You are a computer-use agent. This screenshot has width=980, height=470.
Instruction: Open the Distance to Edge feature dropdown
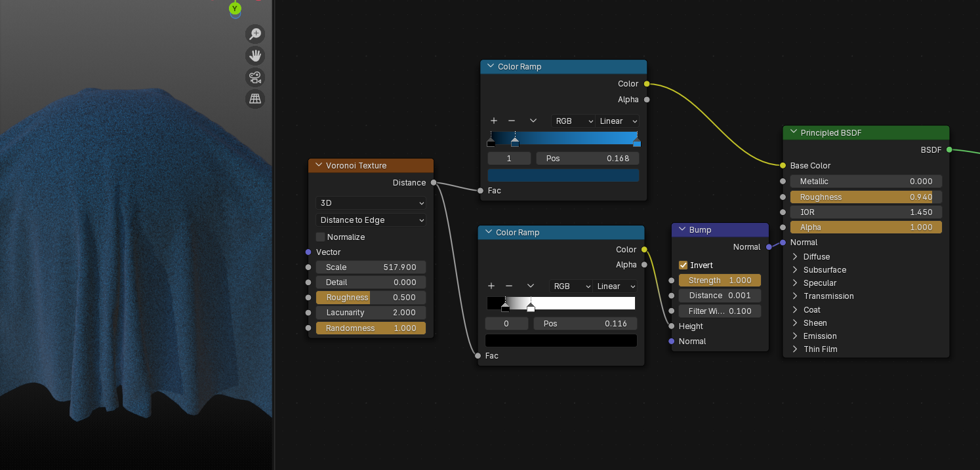tap(371, 220)
